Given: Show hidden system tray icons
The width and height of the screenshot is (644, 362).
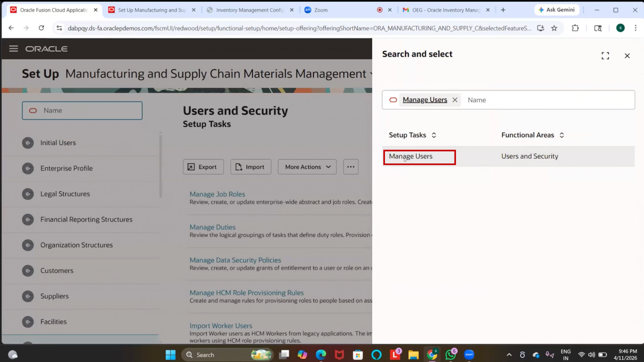Looking at the screenshot, I should coord(509,355).
